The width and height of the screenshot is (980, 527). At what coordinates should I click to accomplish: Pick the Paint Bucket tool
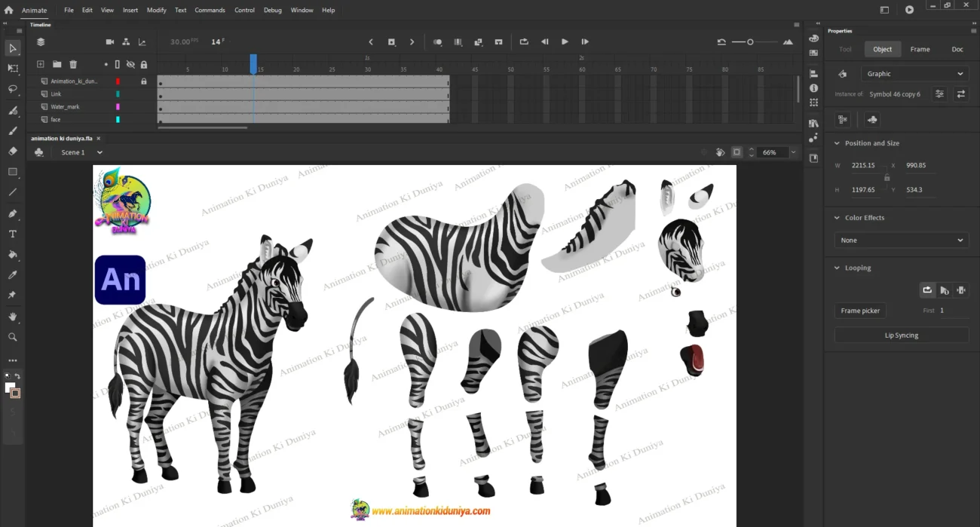pos(13,255)
